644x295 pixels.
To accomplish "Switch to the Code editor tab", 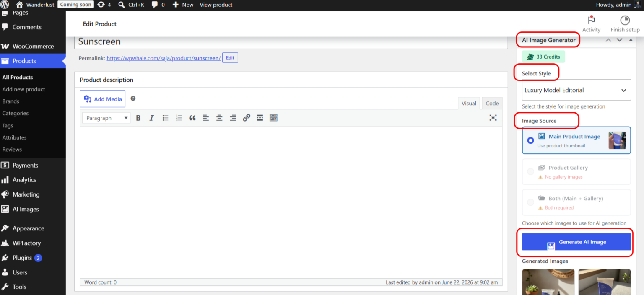I will tap(492, 104).
